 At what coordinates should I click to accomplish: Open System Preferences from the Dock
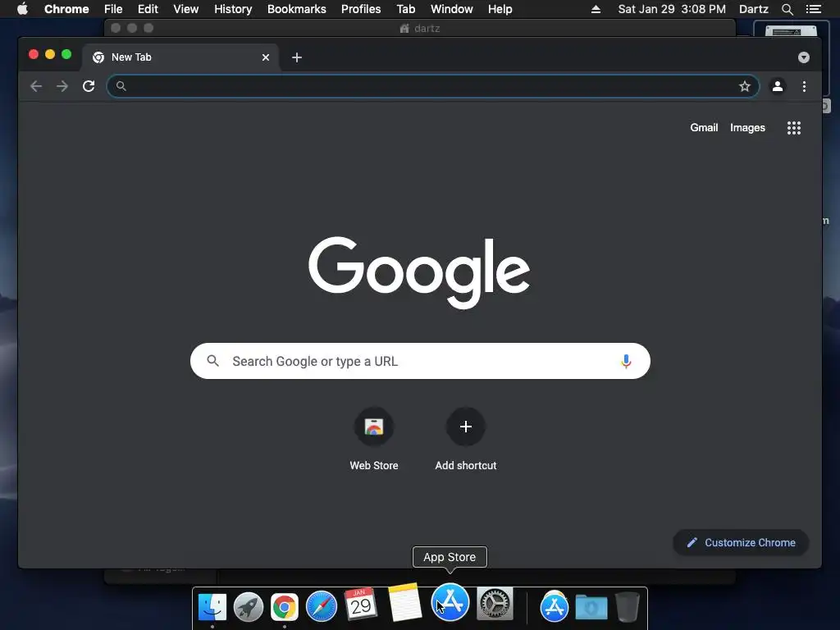point(495,604)
